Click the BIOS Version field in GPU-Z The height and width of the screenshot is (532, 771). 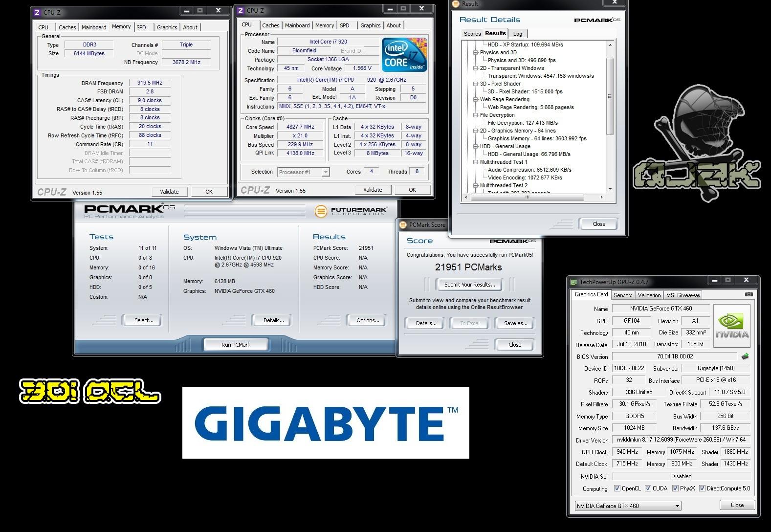coord(675,356)
